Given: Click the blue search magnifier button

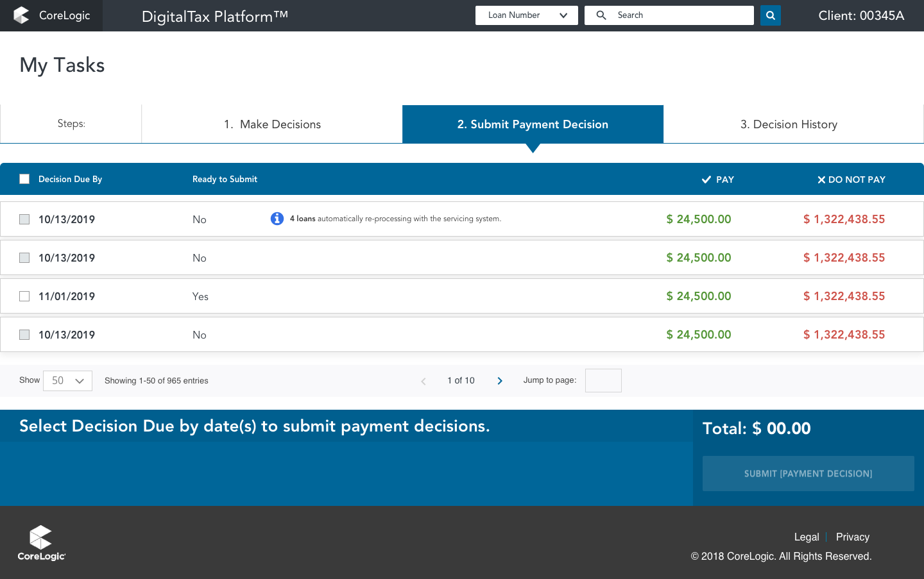Looking at the screenshot, I should 770,15.
